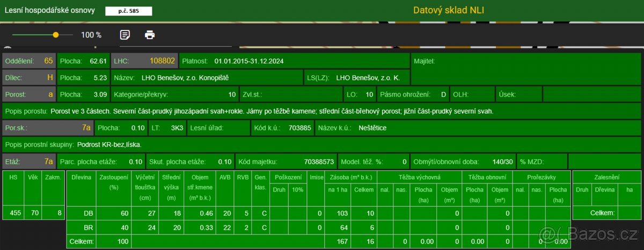Open the notes document icon in toolbar
The height and width of the screenshot is (250, 644).
pyautogui.click(x=125, y=35)
